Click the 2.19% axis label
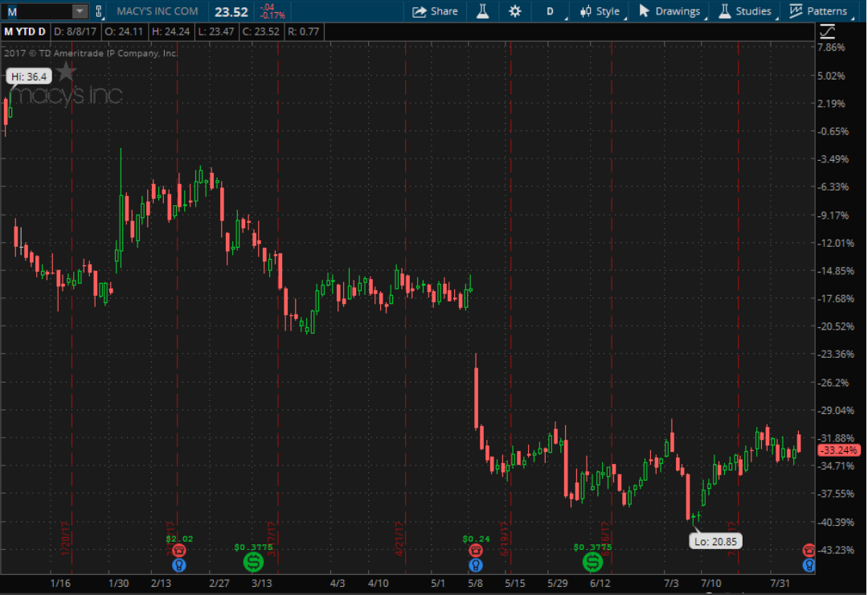Image resolution: width=868 pixels, height=595 pixels. click(x=832, y=104)
